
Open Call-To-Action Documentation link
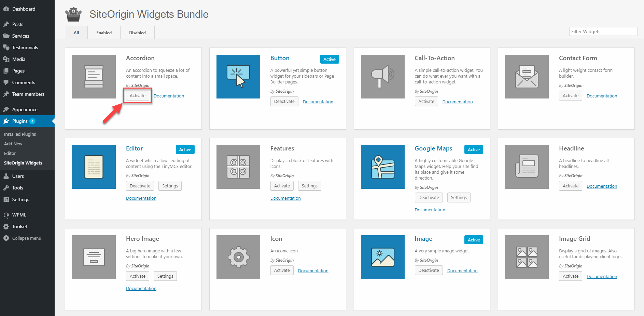[x=458, y=102]
